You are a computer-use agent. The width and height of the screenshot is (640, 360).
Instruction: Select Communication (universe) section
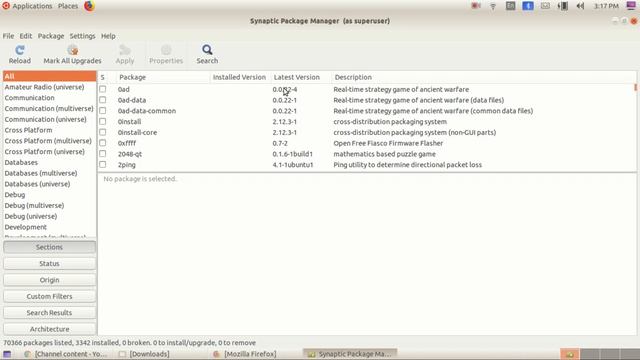45,119
